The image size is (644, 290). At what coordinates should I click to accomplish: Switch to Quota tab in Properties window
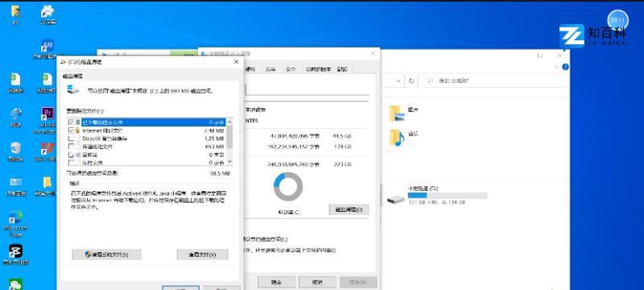coord(342,69)
